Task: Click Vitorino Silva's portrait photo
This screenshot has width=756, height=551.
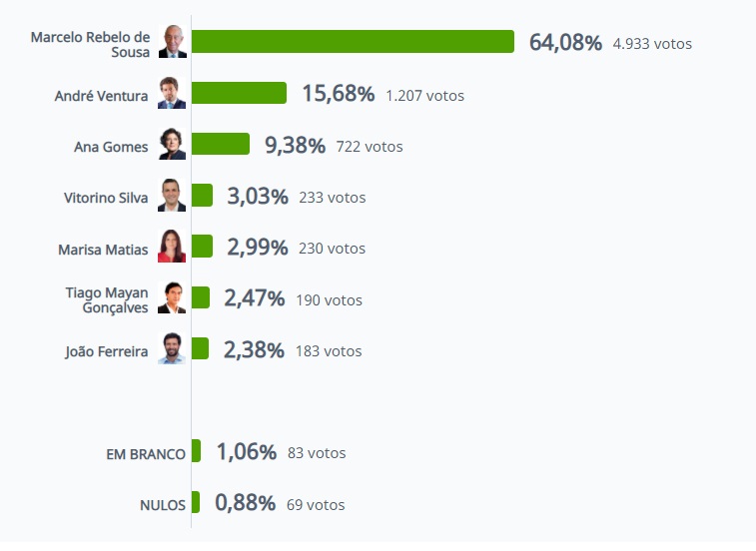Action: [172, 197]
